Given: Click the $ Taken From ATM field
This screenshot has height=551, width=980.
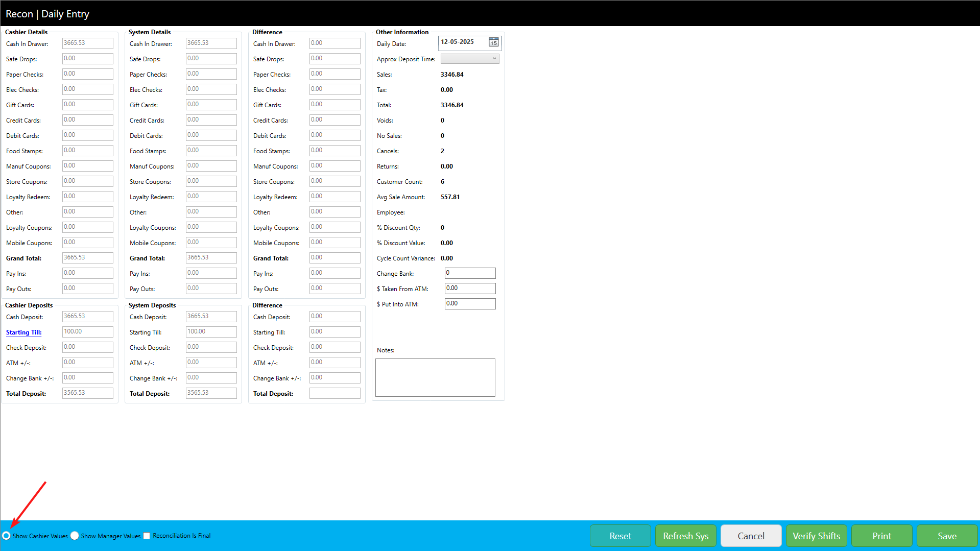Looking at the screenshot, I should (470, 289).
